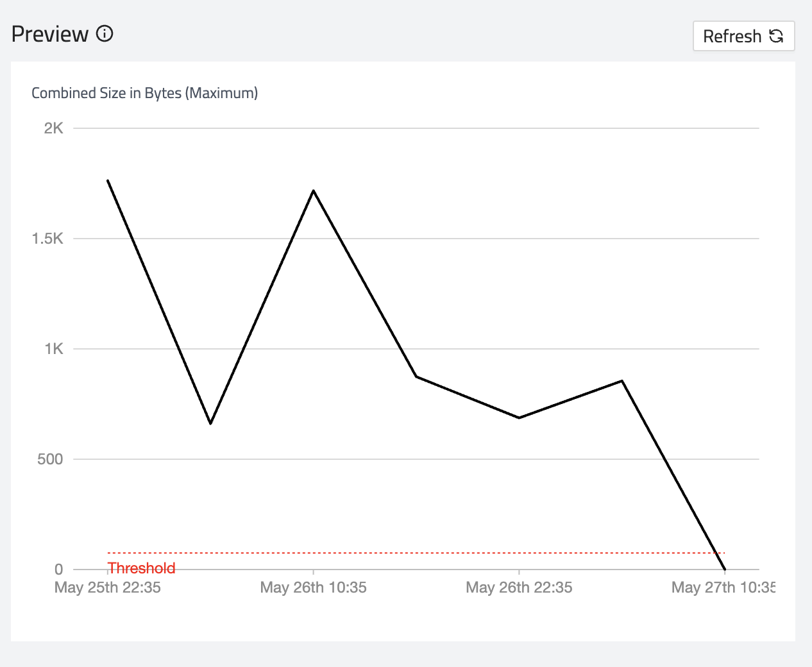Click the Refresh button
Screen dimensions: 812x667
743,36
